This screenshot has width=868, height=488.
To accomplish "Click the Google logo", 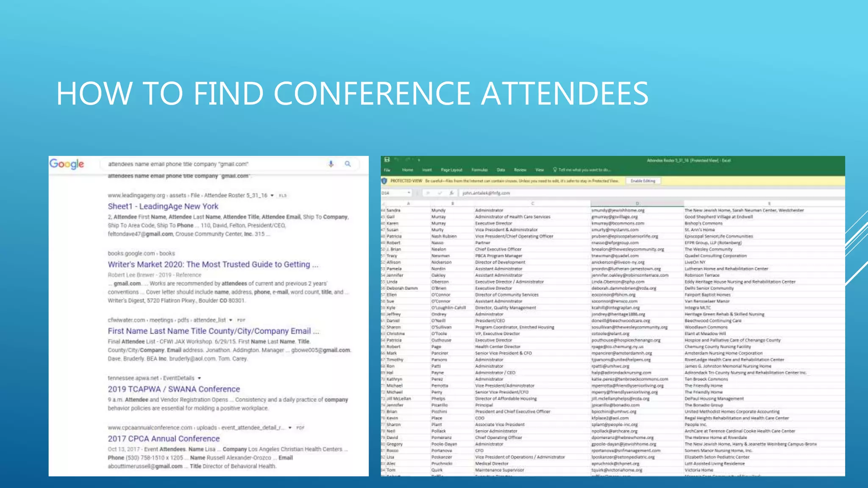I will click(67, 164).
